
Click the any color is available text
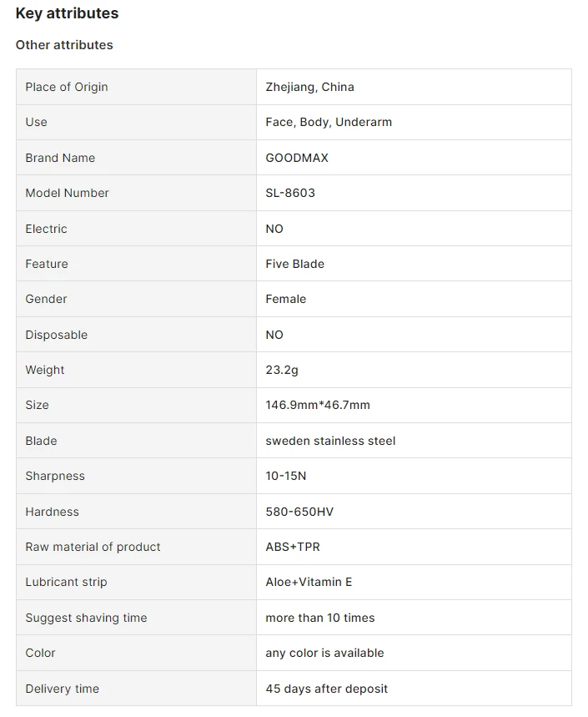pyautogui.click(x=324, y=653)
